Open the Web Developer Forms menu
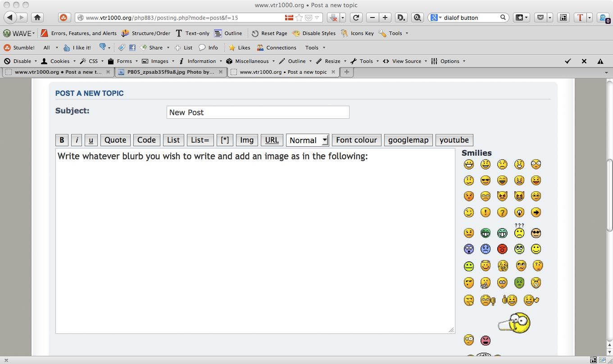Image resolution: width=613 pixels, height=364 pixels. (x=123, y=61)
